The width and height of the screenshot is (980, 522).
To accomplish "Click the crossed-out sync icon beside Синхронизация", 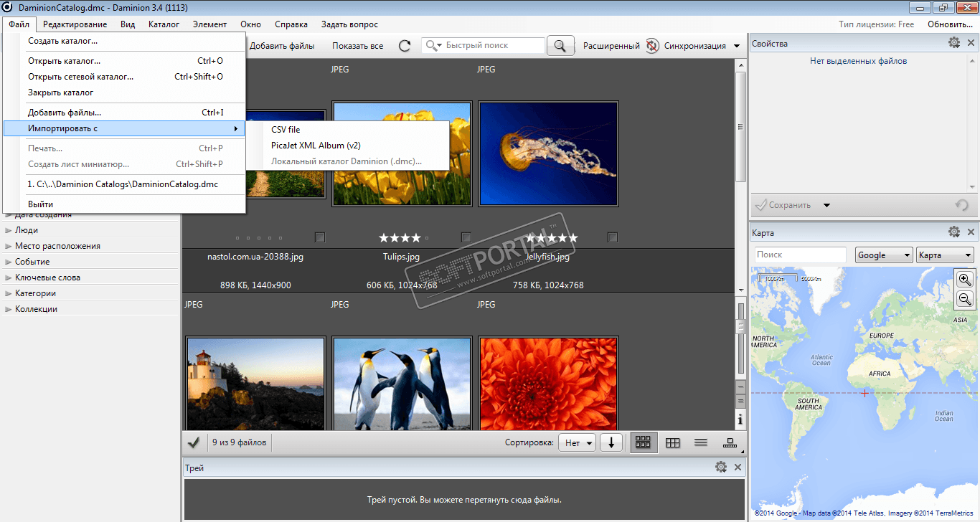I will click(x=651, y=46).
